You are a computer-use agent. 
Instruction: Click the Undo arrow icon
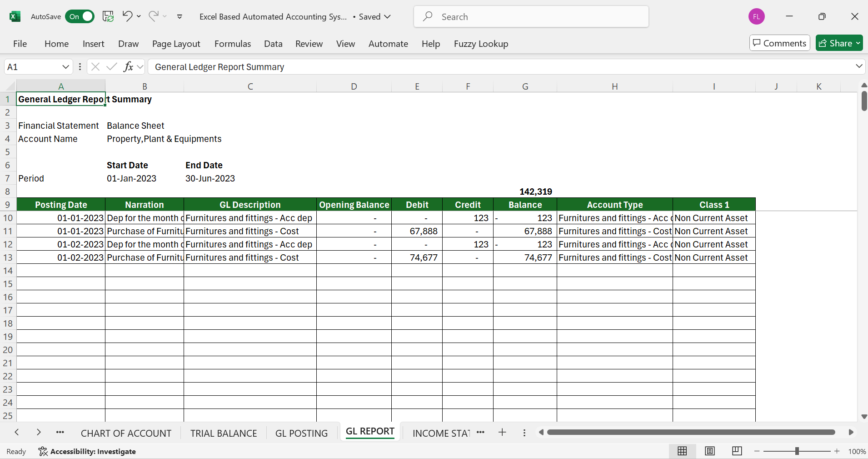pos(127,16)
